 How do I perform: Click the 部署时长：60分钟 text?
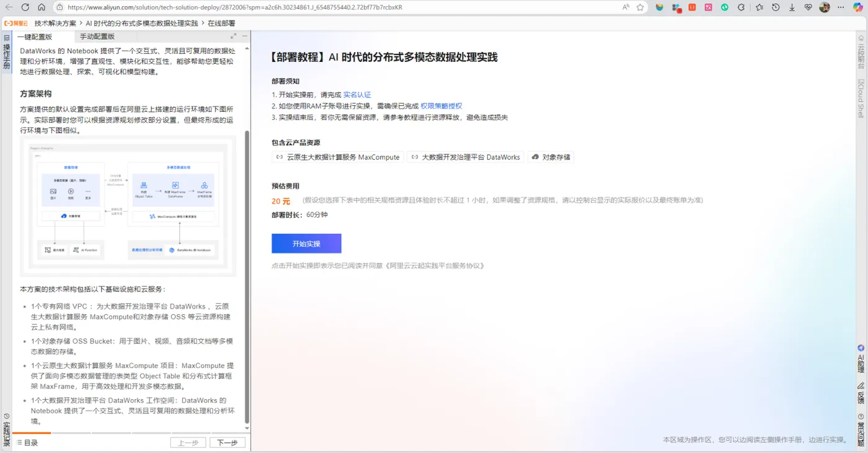pos(299,215)
